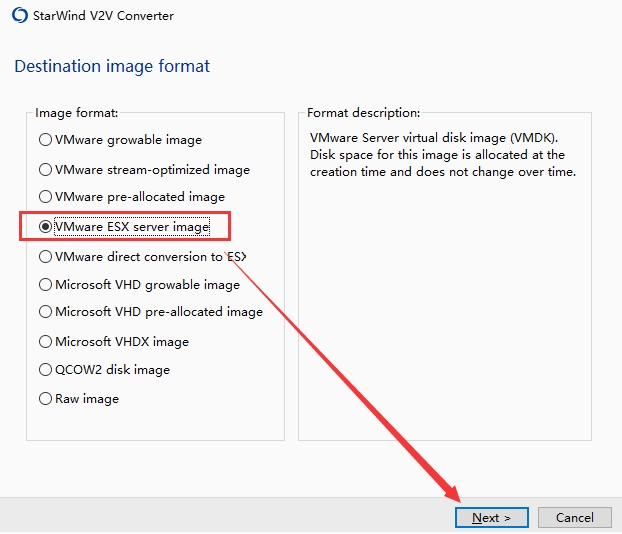Choose the Raw image radio button
622x534 pixels.
pyautogui.click(x=45, y=399)
